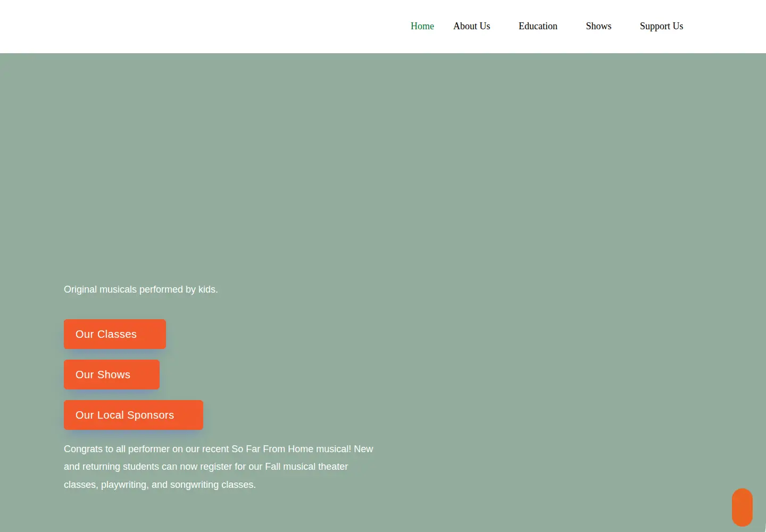766x532 pixels.
Task: Open the Support Us page
Action: click(x=661, y=26)
